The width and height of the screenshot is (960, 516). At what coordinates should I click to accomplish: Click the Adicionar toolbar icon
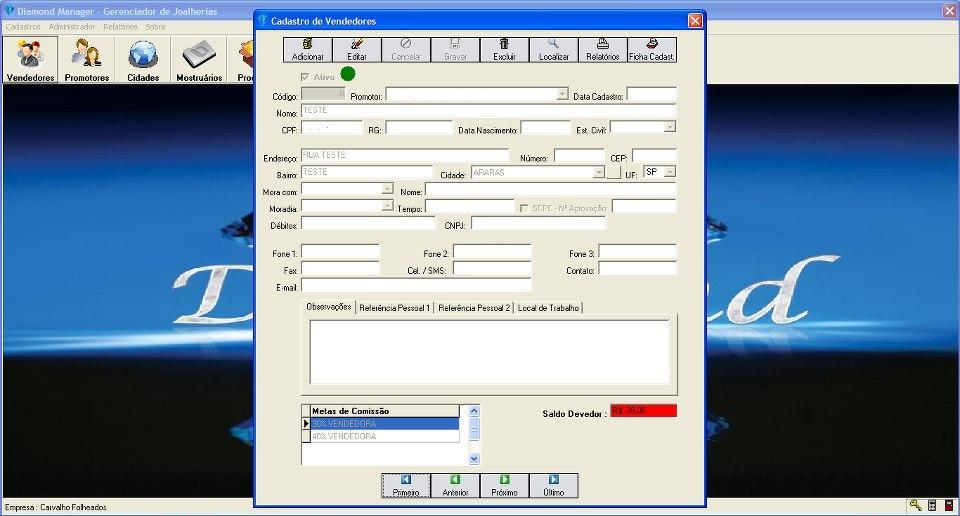[x=307, y=50]
